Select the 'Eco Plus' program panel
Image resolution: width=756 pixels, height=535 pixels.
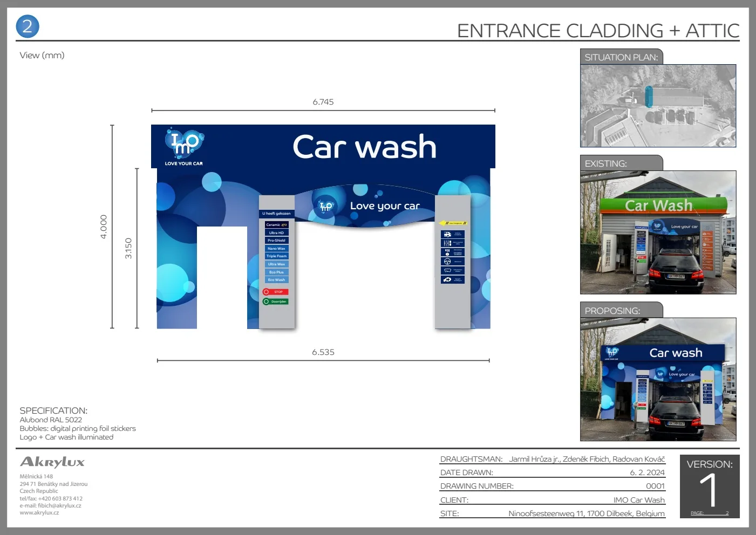(276, 272)
